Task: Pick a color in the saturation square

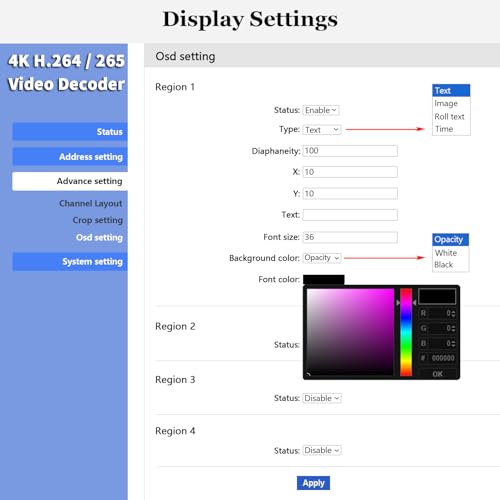Action: point(350,332)
